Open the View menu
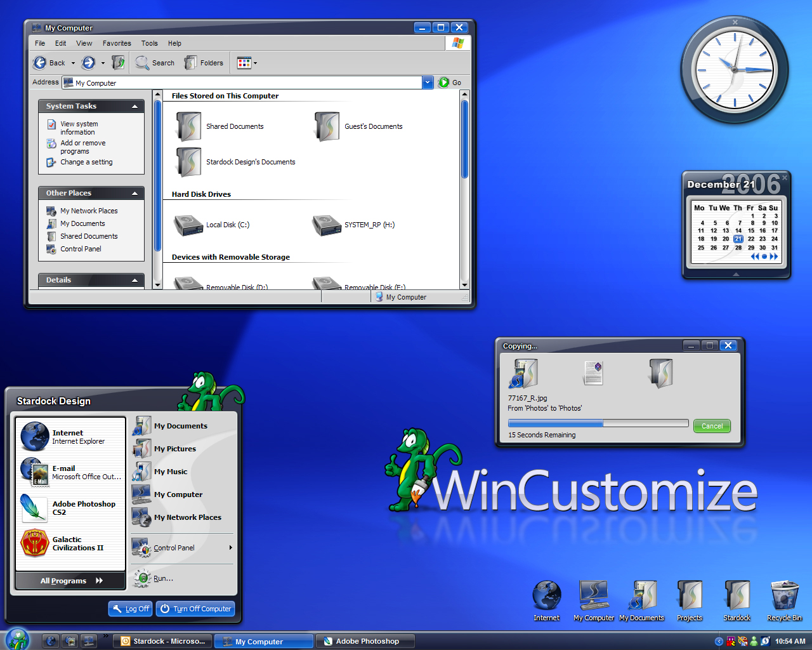The width and height of the screenshot is (812, 650). [x=84, y=43]
